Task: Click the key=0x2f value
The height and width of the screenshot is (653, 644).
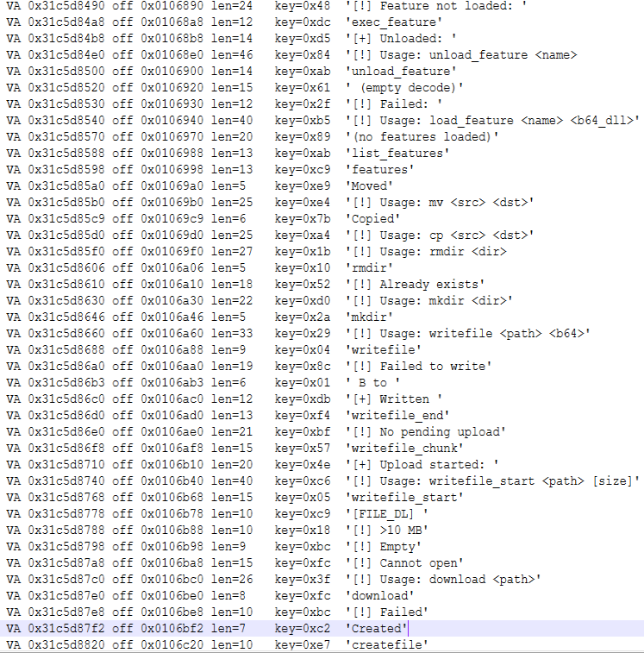Action: pos(303,104)
